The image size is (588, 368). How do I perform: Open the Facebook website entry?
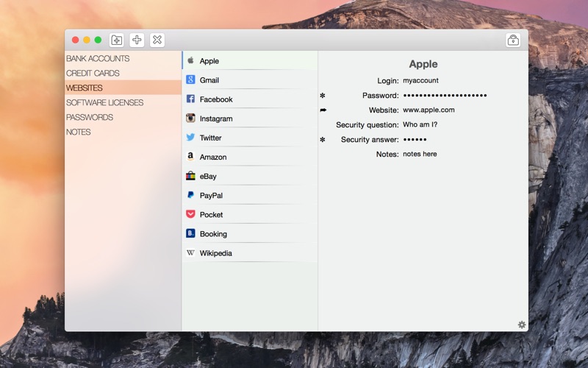(x=216, y=99)
